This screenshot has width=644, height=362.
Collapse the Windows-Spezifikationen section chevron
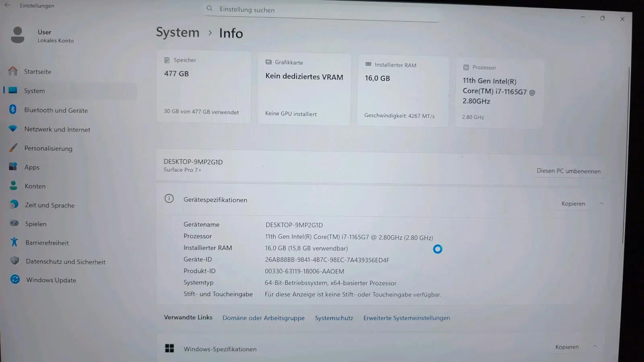pos(595,346)
